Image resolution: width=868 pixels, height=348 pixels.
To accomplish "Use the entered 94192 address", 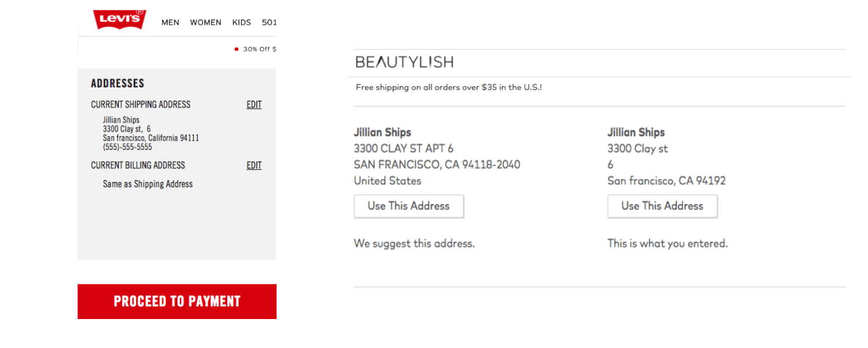I will point(662,206).
